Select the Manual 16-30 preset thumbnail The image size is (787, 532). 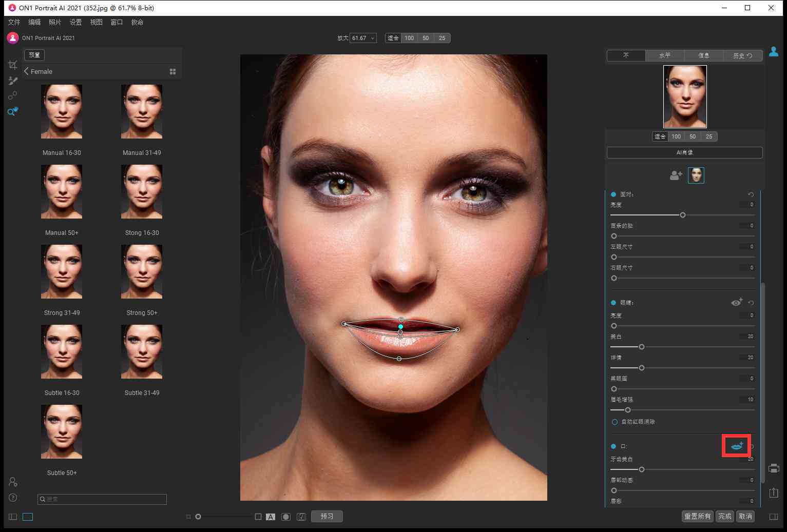click(x=62, y=111)
